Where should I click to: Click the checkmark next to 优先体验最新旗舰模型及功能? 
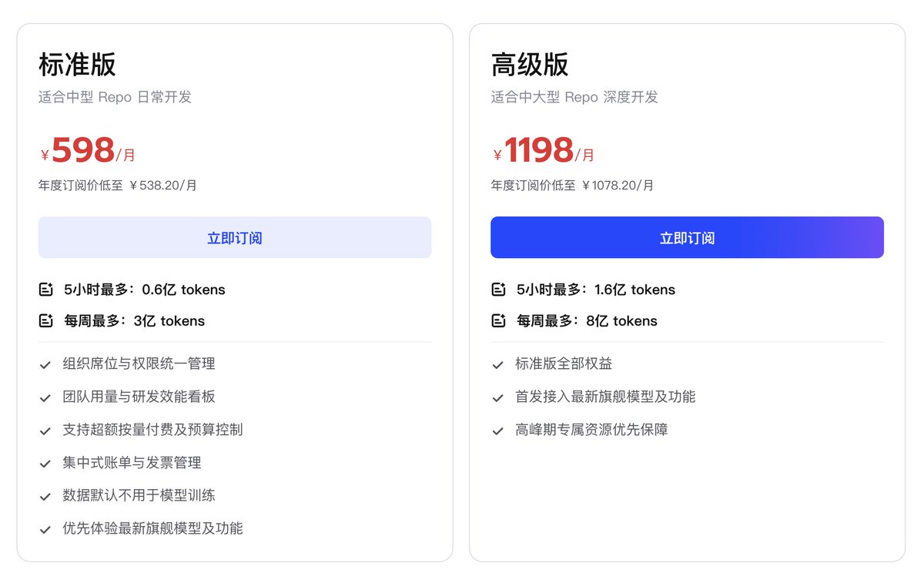[x=45, y=530]
